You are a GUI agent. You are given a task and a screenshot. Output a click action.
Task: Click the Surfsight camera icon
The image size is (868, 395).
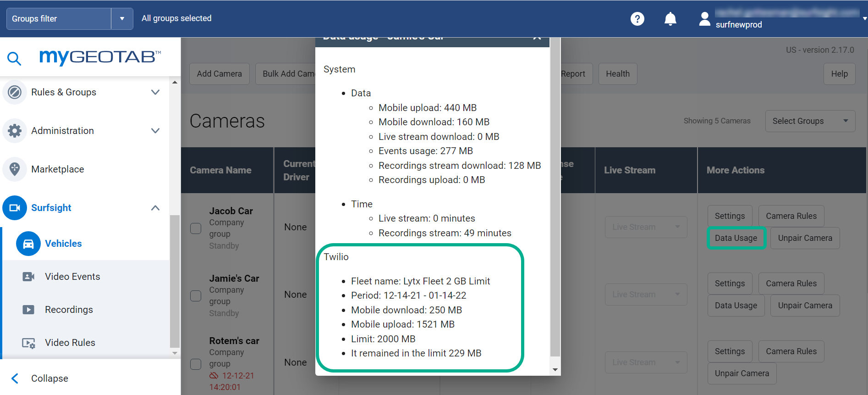(15, 208)
